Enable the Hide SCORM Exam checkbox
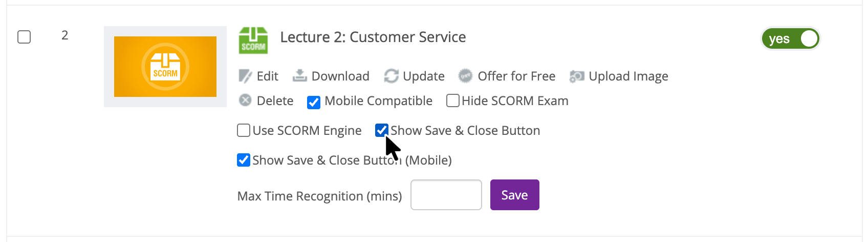This screenshot has height=242, width=868. (x=452, y=100)
